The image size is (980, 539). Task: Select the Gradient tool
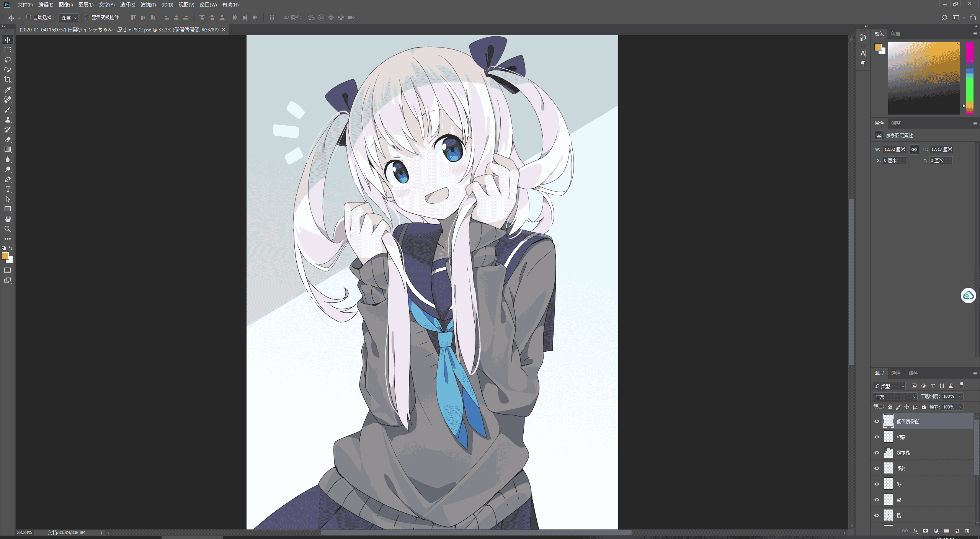click(x=8, y=149)
